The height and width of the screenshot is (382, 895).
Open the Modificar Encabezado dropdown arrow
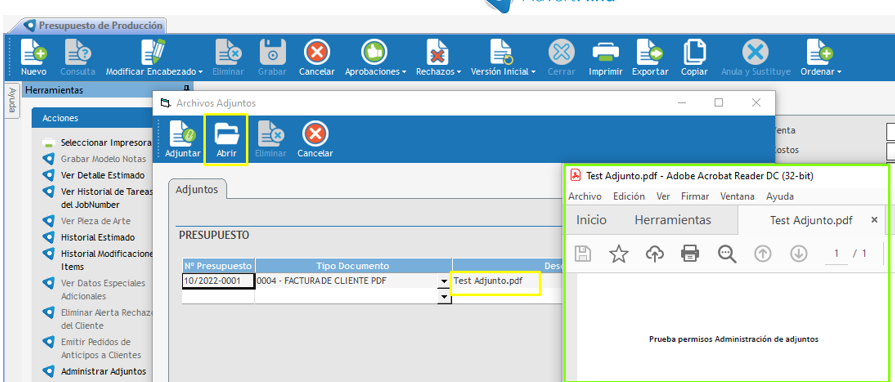(200, 73)
